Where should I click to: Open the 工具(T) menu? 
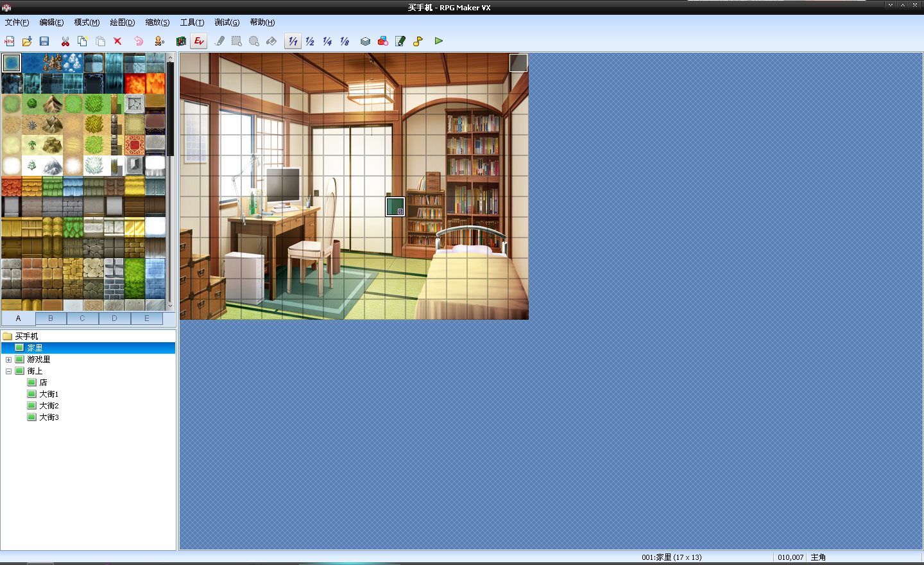pos(192,22)
